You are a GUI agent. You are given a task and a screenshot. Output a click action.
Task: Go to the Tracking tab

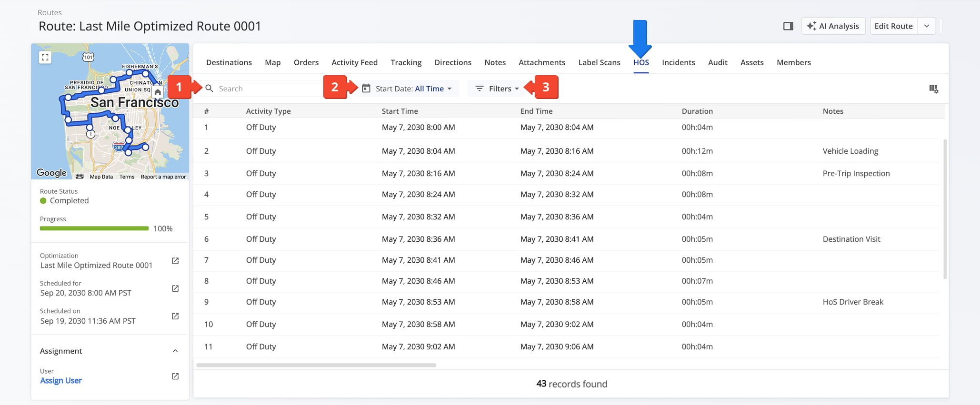pos(406,62)
